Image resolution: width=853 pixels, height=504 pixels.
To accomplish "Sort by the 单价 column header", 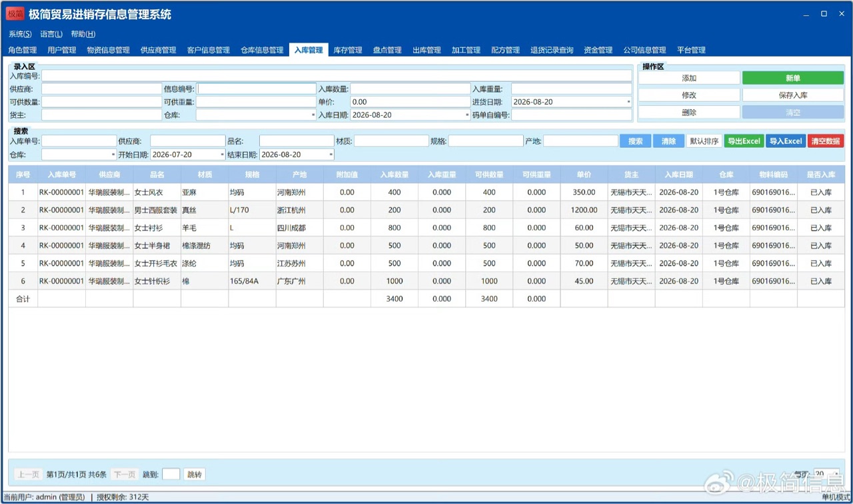I will (584, 174).
